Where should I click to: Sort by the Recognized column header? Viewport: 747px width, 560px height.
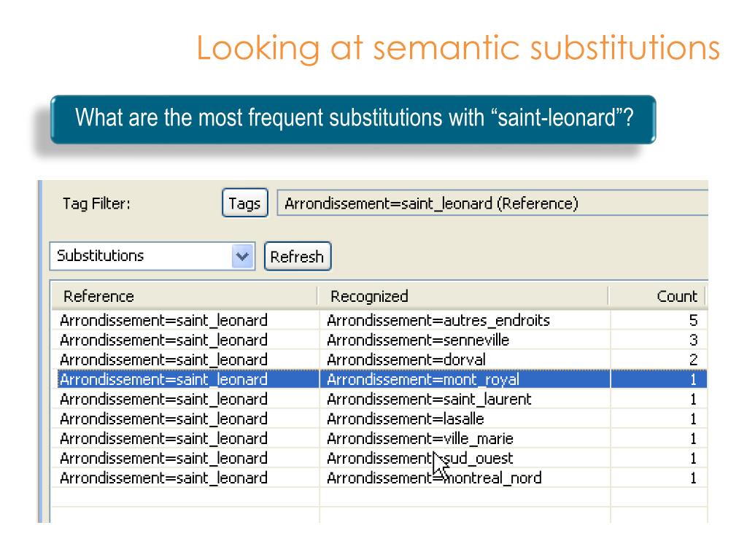(x=463, y=296)
